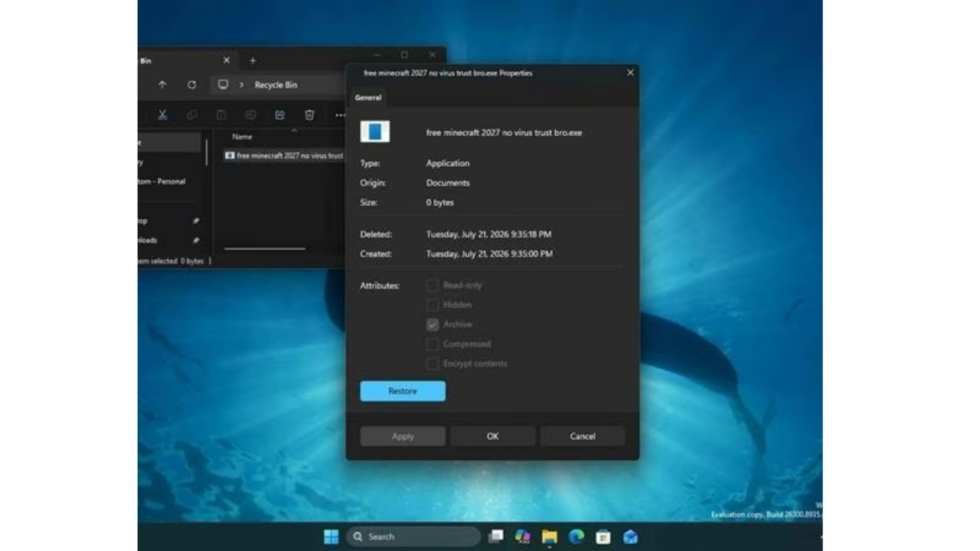
Task: Click the Share icon in Explorer toolbar
Action: (279, 115)
